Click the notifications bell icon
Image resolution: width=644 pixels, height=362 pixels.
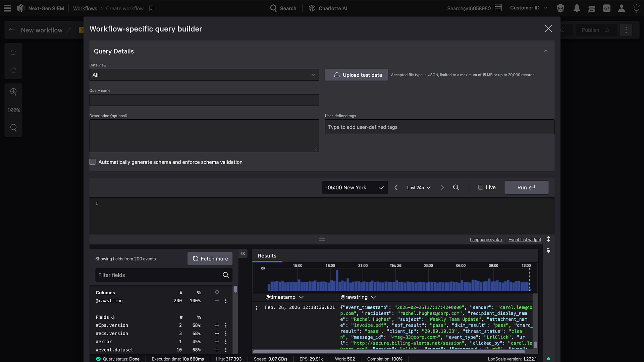(x=577, y=8)
